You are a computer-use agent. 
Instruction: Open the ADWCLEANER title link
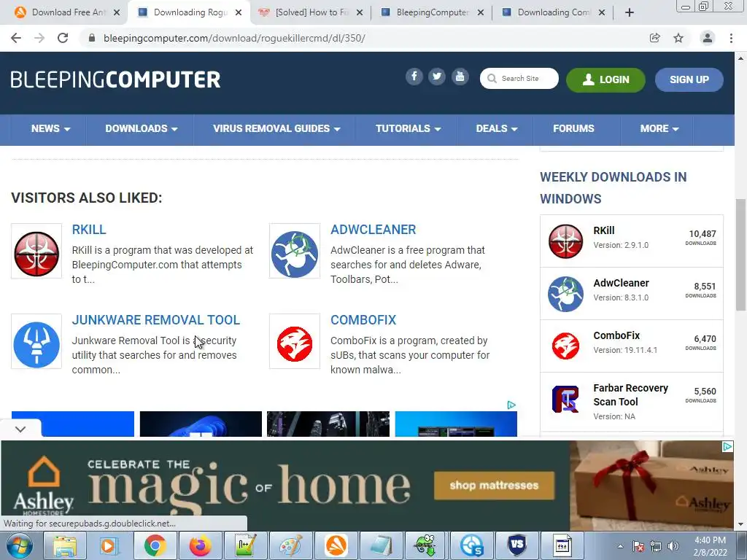373,230
